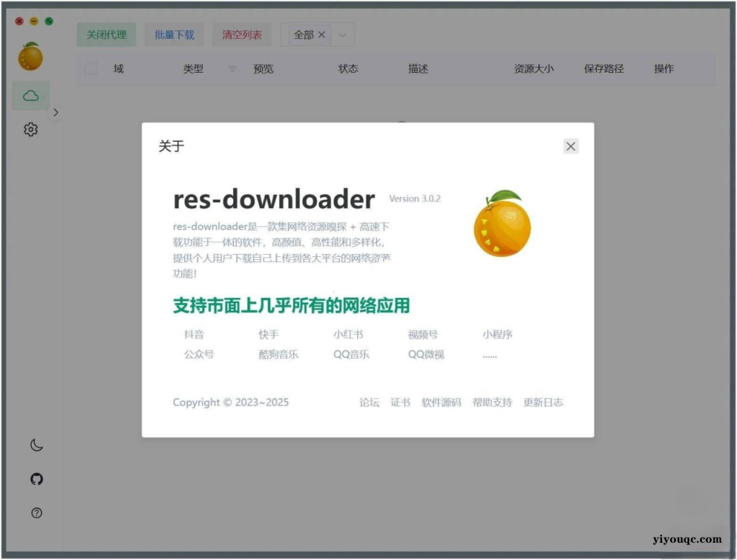Click the help question mark icon
This screenshot has width=737, height=560.
click(36, 512)
